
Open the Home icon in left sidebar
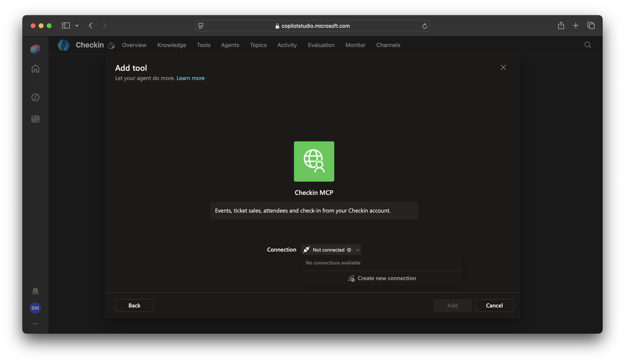point(35,69)
